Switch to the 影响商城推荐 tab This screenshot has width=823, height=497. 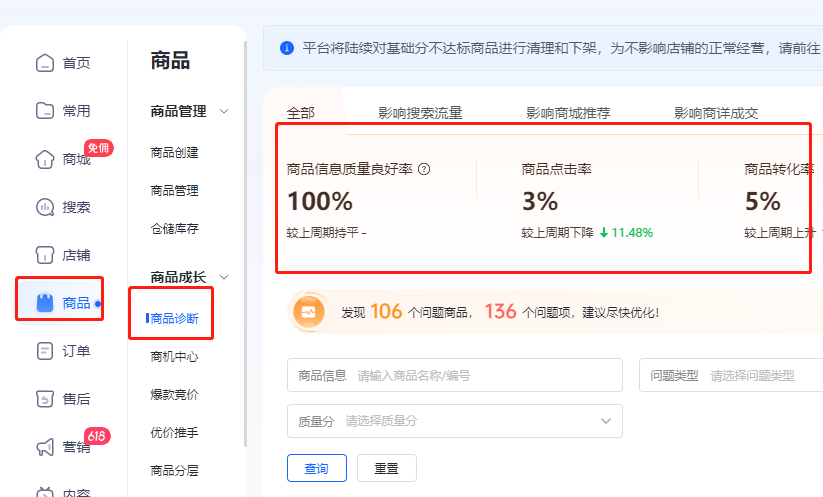click(x=568, y=113)
